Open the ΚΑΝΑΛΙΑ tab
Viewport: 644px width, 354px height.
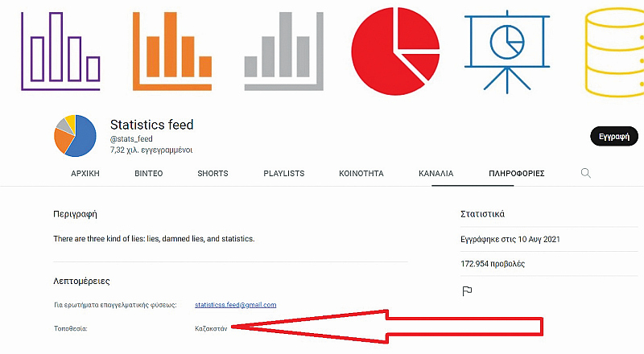436,173
